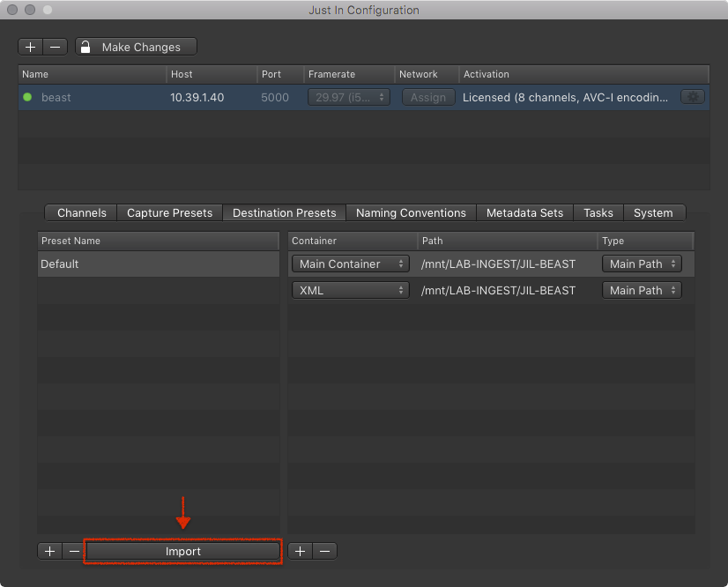728x587 pixels.
Task: Open the Framerate 29.97 dropdown
Action: pos(349,97)
